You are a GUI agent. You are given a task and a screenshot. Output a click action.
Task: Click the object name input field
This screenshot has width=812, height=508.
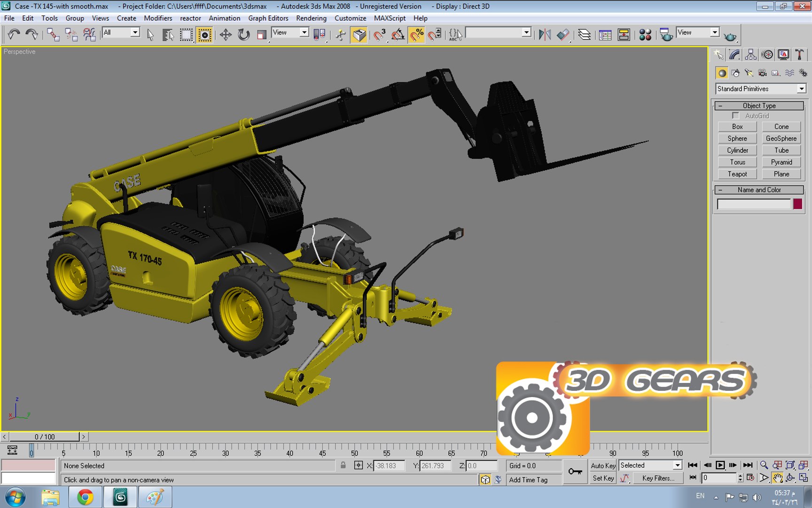[x=754, y=204]
